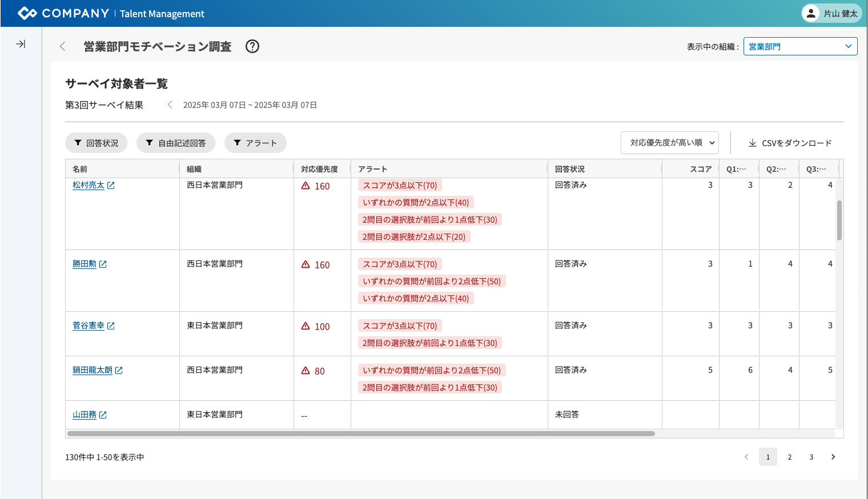Open external link icon next to 鍋田龍太朗
The height and width of the screenshot is (499, 868).
click(x=119, y=371)
